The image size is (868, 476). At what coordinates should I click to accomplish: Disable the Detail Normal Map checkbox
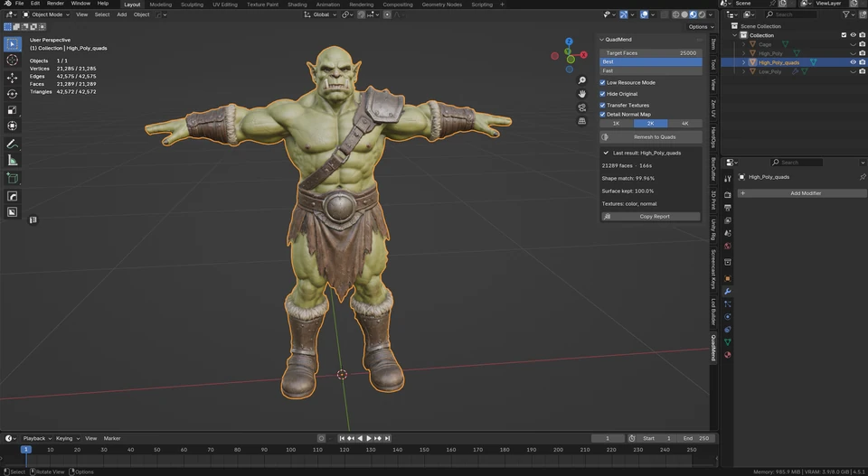603,115
